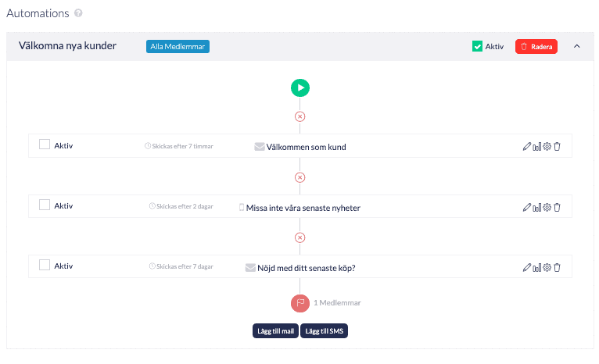
Task: Click the red flag end node
Action: (x=300, y=303)
